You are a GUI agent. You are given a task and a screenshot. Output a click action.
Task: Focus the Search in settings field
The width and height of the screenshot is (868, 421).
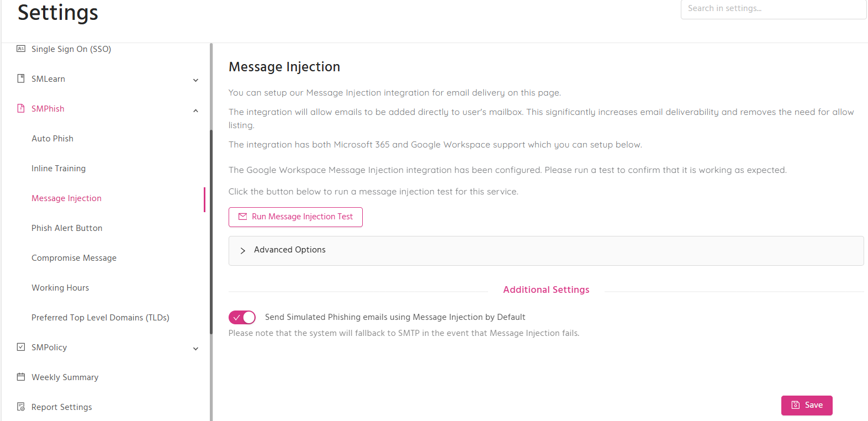pos(774,9)
